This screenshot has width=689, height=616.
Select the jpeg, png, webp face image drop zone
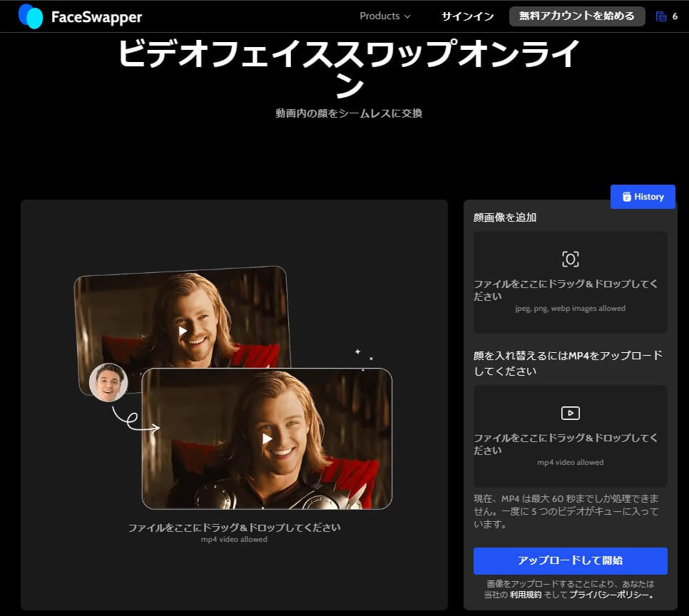[571, 282]
